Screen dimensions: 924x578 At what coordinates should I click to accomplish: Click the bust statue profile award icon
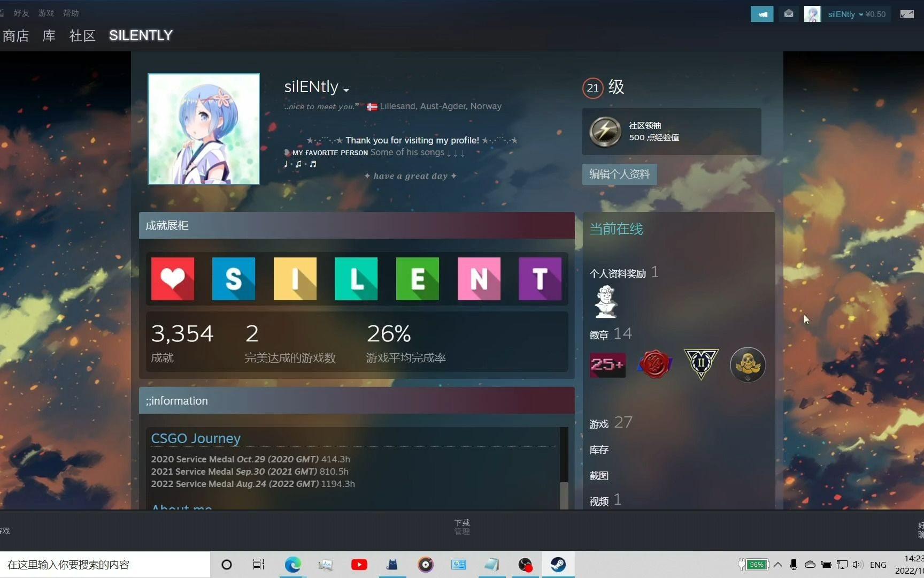point(605,301)
